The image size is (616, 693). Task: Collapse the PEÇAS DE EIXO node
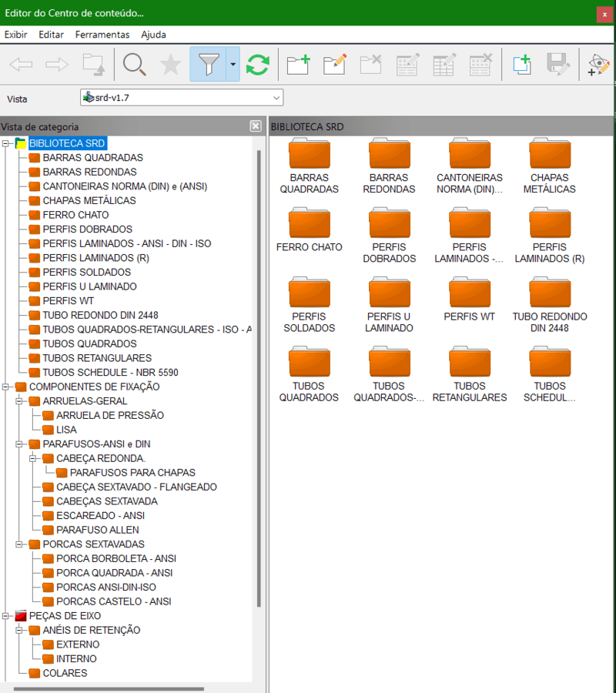tap(5, 616)
